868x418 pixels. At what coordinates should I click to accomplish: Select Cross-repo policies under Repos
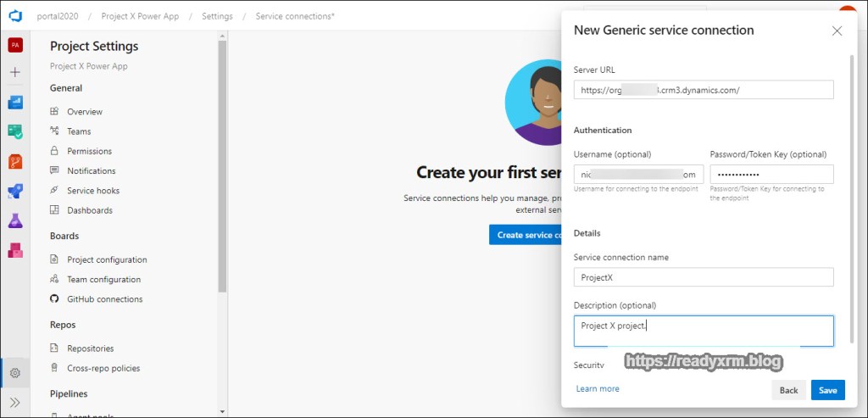click(103, 368)
